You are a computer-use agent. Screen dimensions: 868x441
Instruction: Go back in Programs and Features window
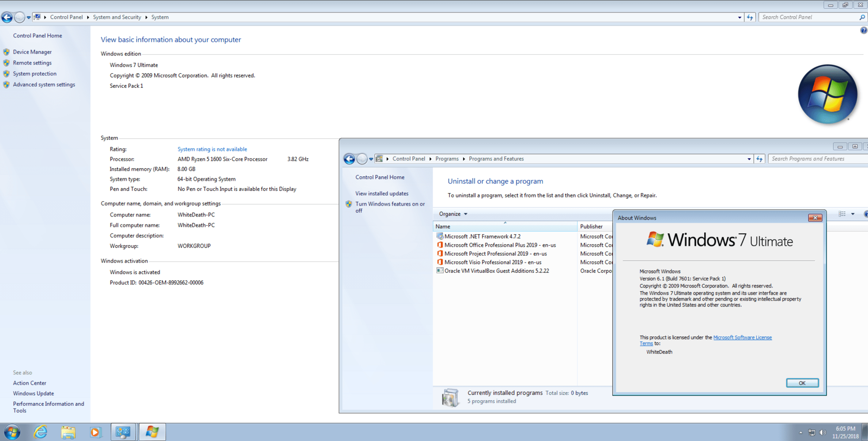point(349,159)
